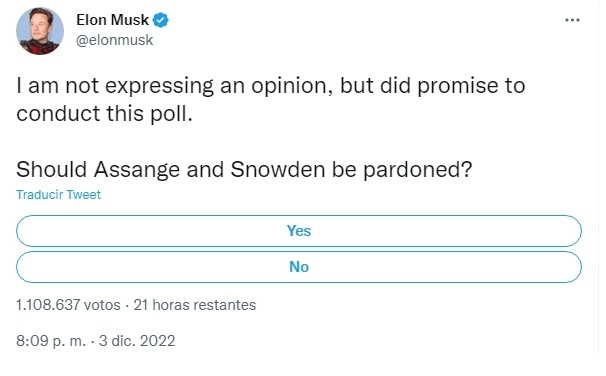This screenshot has height=376, width=606.
Task: Click the word opinion in tweet text
Action: tap(292, 87)
